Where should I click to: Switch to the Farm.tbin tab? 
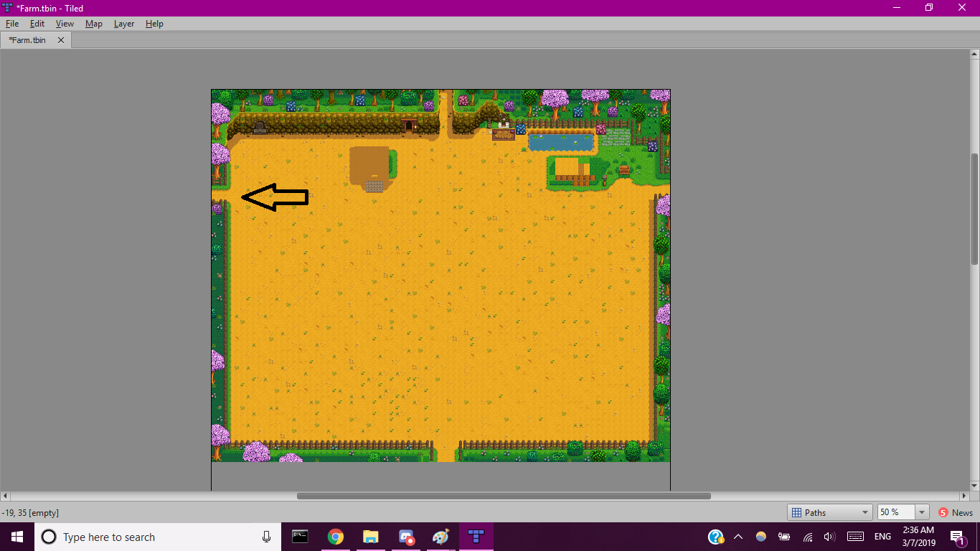point(28,40)
